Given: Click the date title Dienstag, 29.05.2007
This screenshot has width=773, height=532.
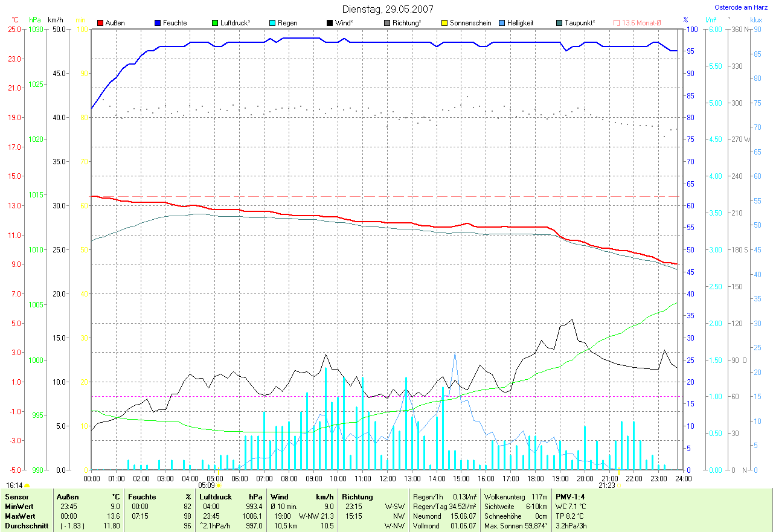Looking at the screenshot, I should (x=388, y=9).
